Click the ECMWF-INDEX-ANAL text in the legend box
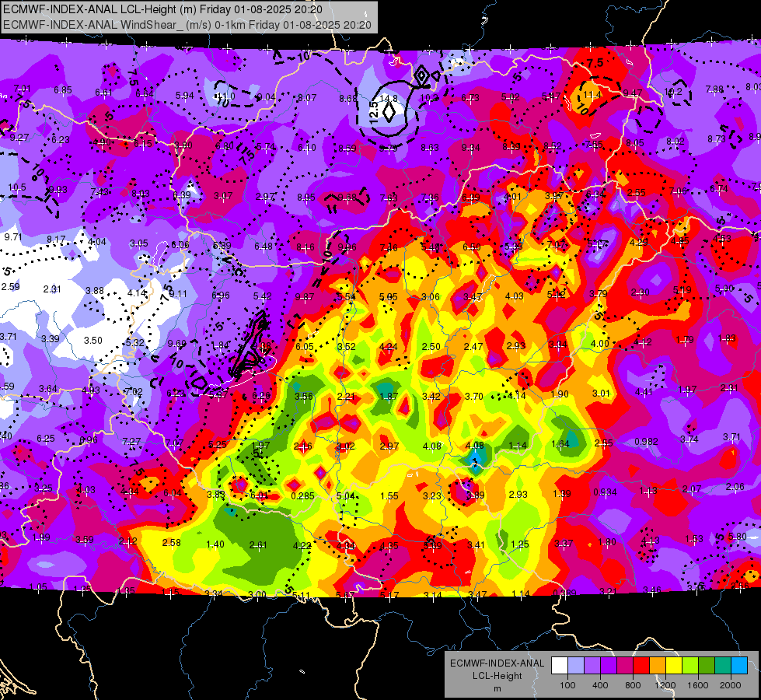Viewport: 761px width, 700px height. pyautogui.click(x=497, y=663)
